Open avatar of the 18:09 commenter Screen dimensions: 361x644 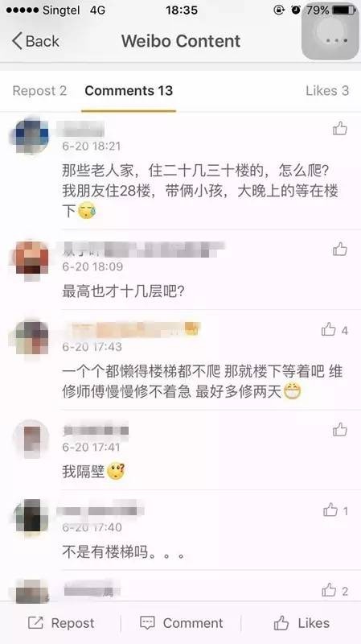pos(31,258)
